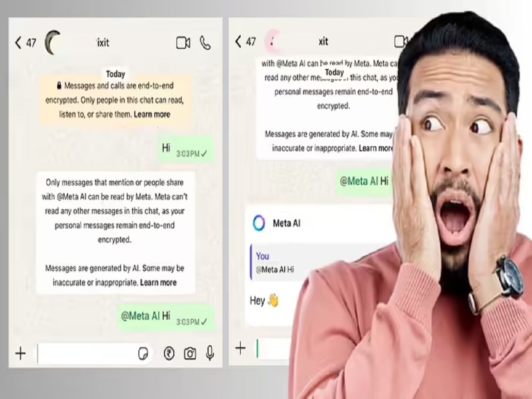Tap the voice call phone icon
Image resolution: width=532 pixels, height=399 pixels.
point(205,43)
